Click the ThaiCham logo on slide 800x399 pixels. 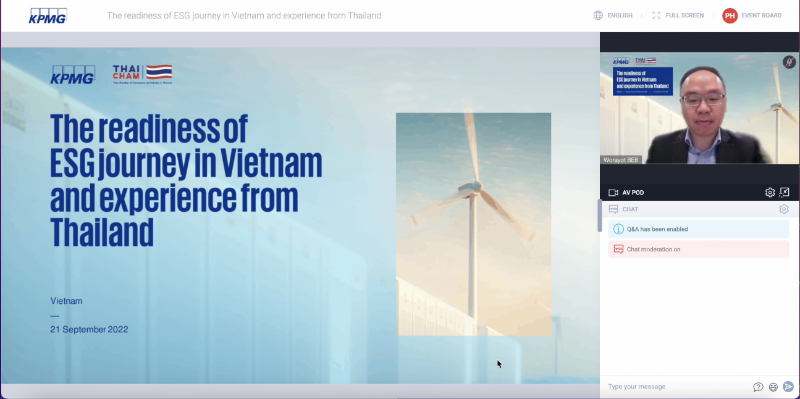[142, 74]
